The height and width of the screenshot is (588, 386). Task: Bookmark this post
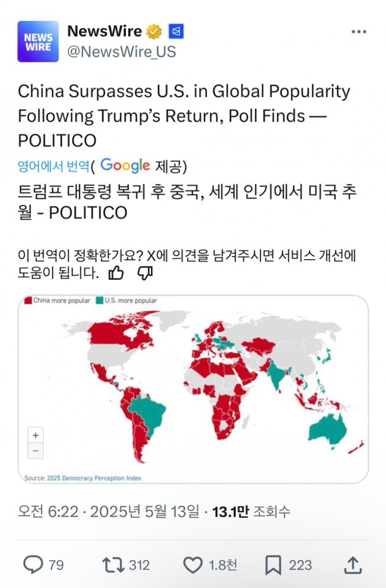coord(273,565)
